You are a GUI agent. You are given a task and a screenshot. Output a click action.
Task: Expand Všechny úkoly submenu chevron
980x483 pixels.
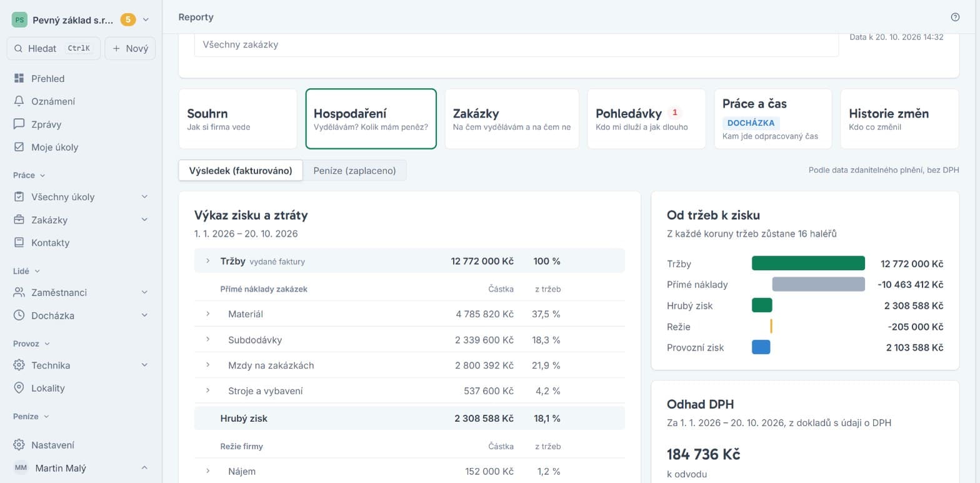click(144, 197)
